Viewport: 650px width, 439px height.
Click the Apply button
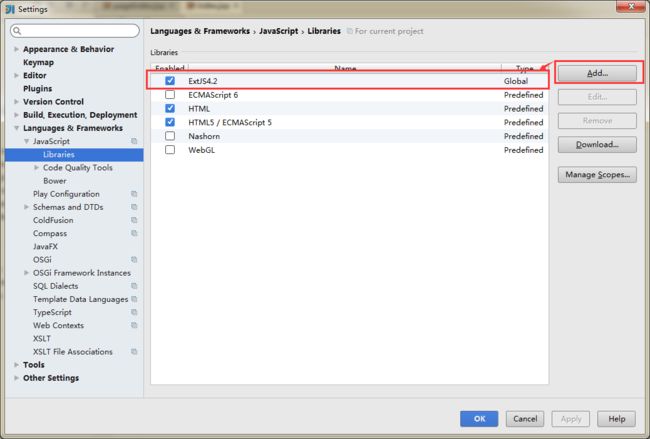(571, 419)
